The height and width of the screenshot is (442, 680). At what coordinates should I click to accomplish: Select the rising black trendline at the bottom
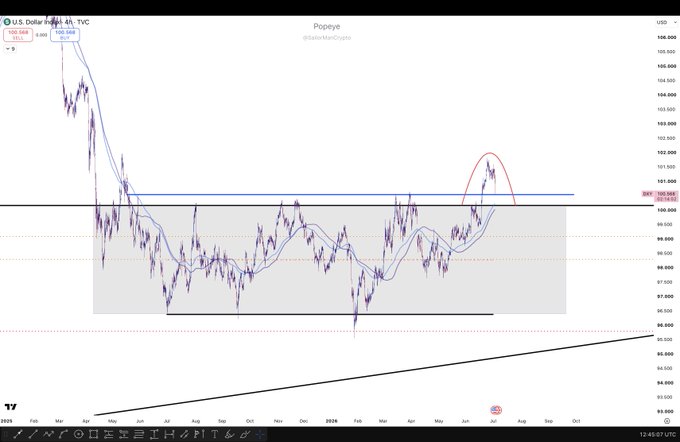[x=373, y=376]
